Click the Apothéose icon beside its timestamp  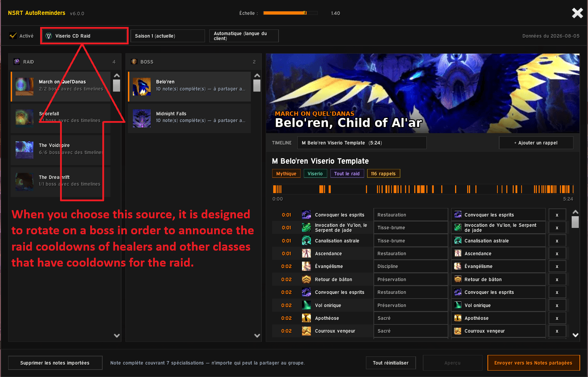[306, 318]
